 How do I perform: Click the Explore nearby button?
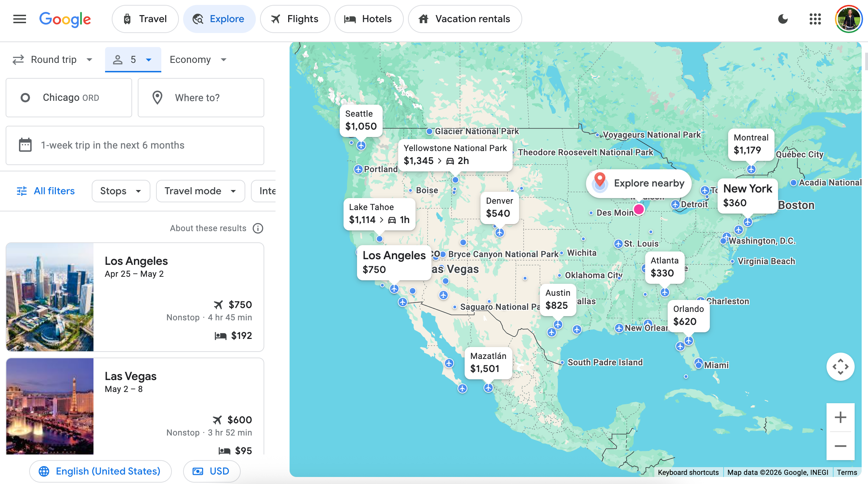coord(639,183)
